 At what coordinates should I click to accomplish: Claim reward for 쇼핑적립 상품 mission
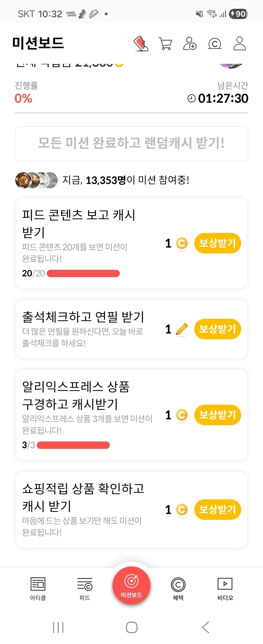[x=217, y=510]
